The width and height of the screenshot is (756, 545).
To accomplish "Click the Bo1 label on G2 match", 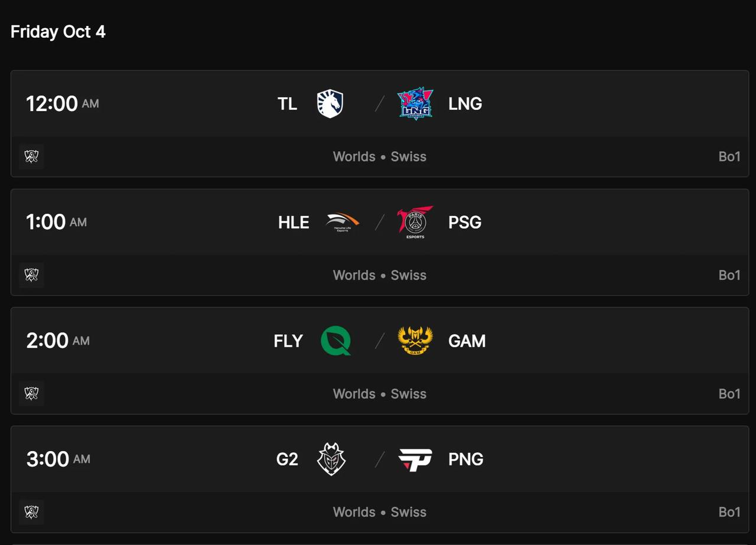I will [729, 512].
